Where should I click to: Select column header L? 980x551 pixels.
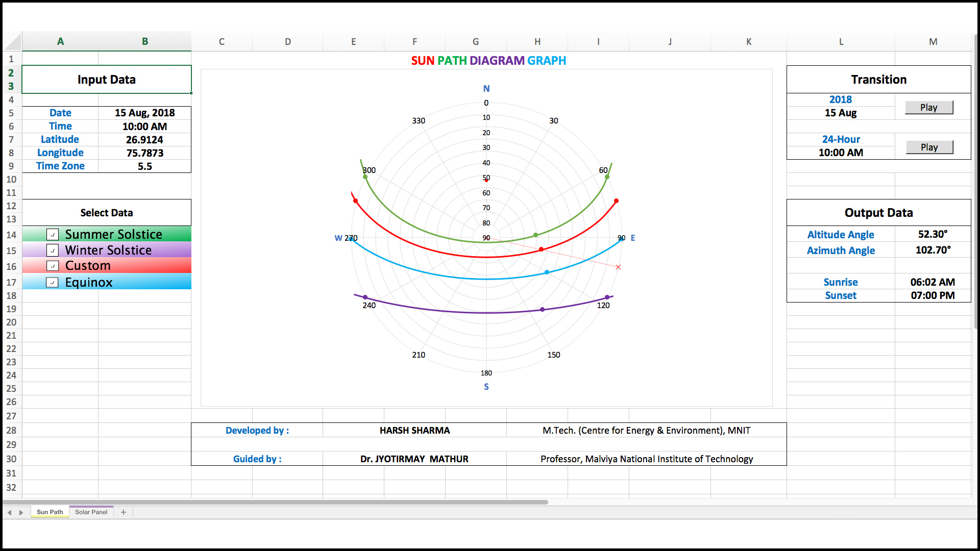pyautogui.click(x=841, y=42)
